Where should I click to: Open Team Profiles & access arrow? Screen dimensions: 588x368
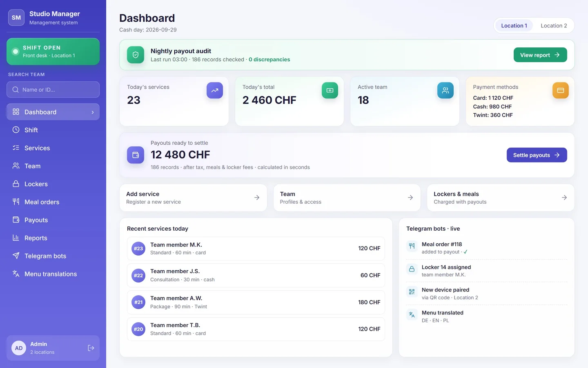(410, 197)
